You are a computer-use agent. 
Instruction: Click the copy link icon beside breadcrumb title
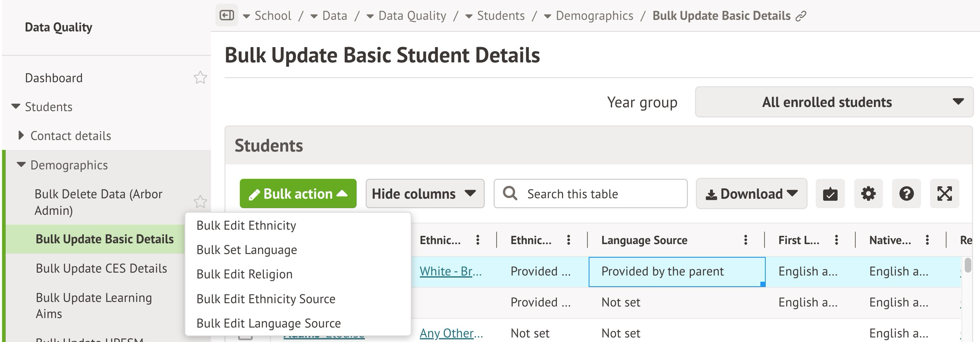[801, 16]
